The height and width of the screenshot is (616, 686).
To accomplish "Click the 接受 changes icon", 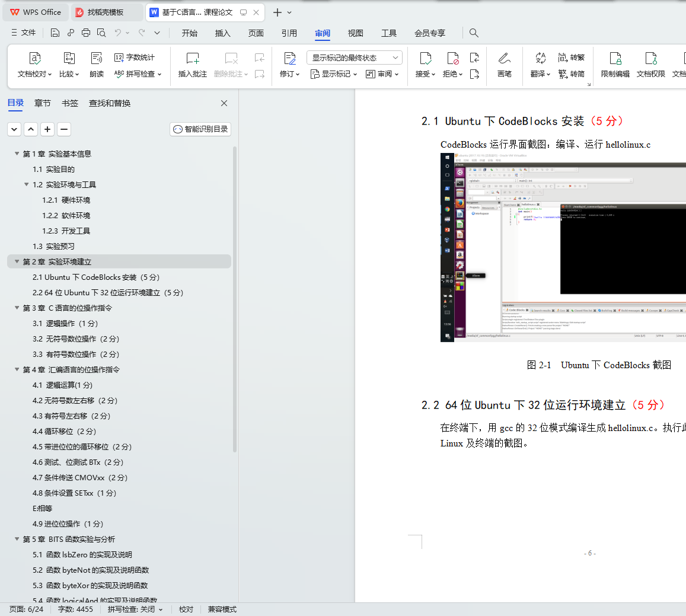I will click(425, 59).
